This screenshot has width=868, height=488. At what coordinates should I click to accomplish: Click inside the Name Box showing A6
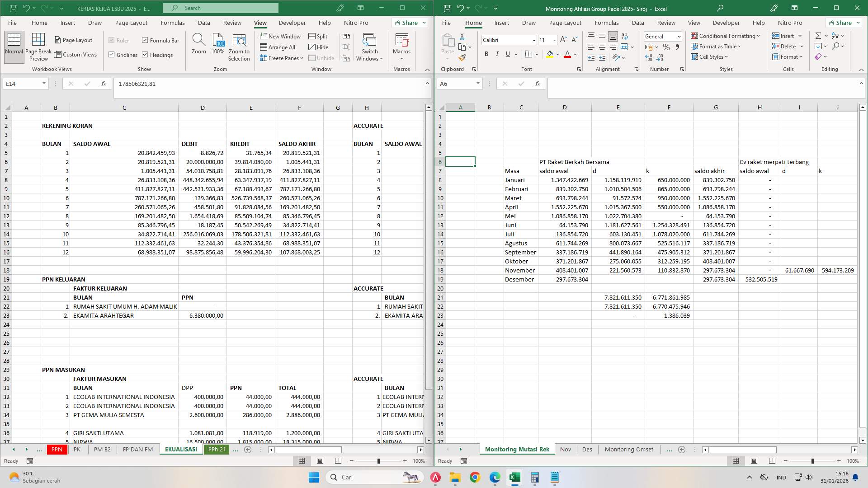457,84
